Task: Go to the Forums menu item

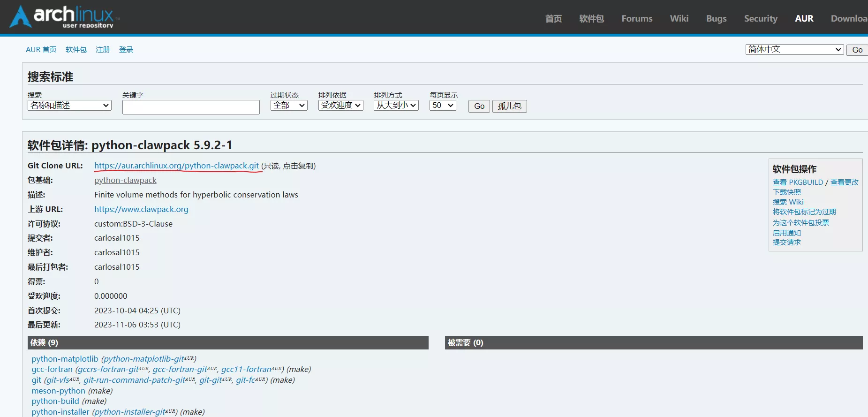Action: [x=637, y=19]
